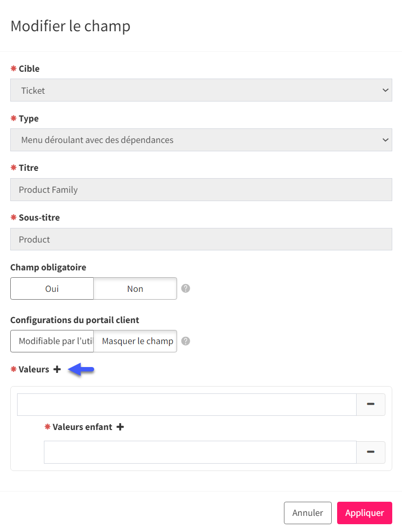Add a new value with Valeurs plus icon
The width and height of the screenshot is (402, 532).
click(57, 369)
